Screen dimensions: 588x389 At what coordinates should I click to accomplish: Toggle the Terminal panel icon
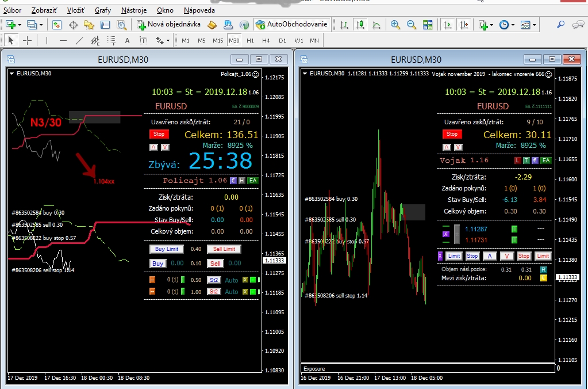coord(105,25)
